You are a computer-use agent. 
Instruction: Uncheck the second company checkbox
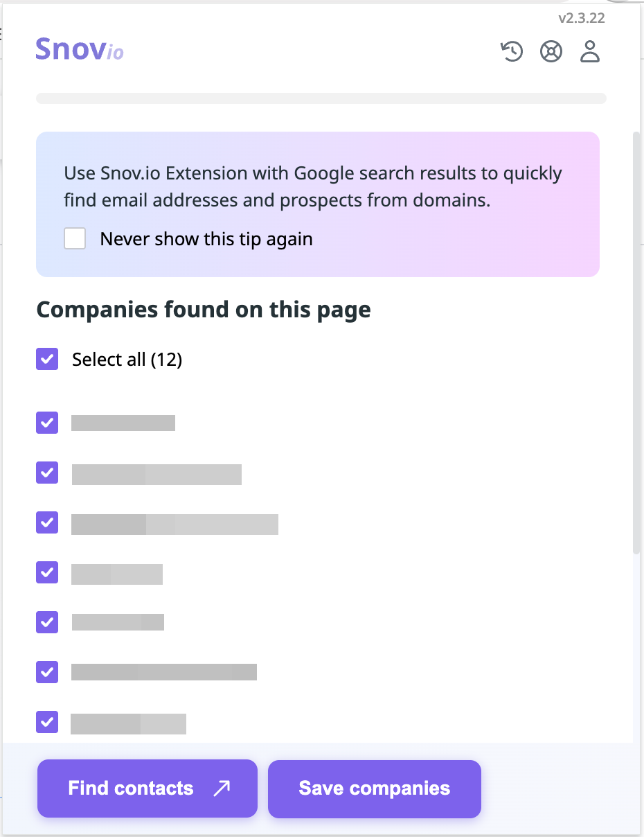pyautogui.click(x=47, y=473)
